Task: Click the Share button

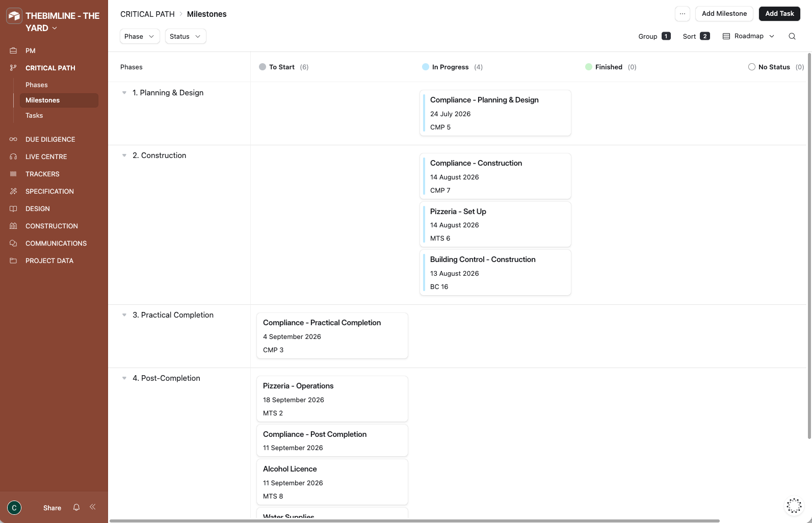Action: (52, 508)
